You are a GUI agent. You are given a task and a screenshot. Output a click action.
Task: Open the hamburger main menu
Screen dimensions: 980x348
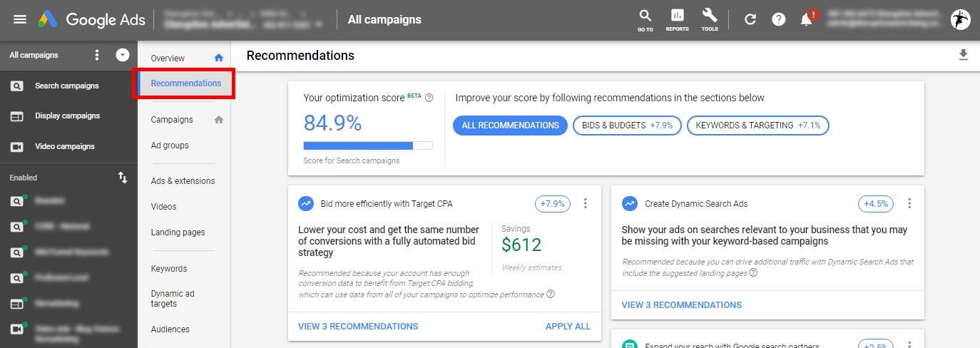[20, 19]
